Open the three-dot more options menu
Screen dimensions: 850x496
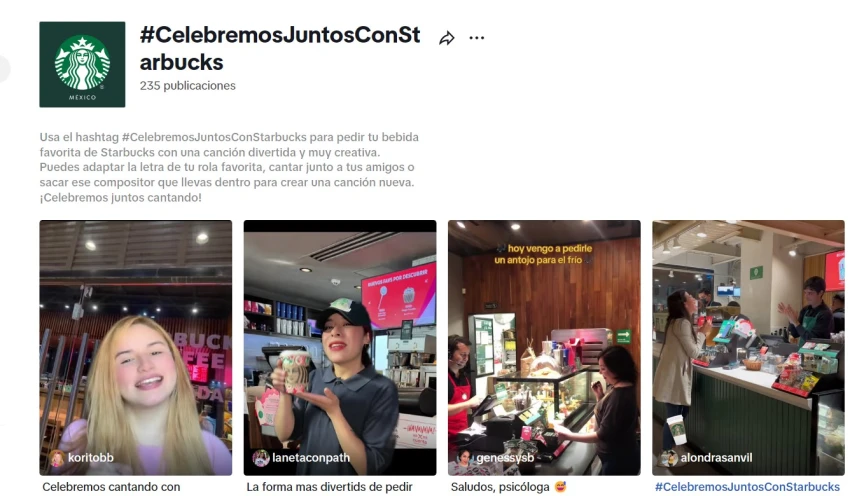[x=476, y=38]
